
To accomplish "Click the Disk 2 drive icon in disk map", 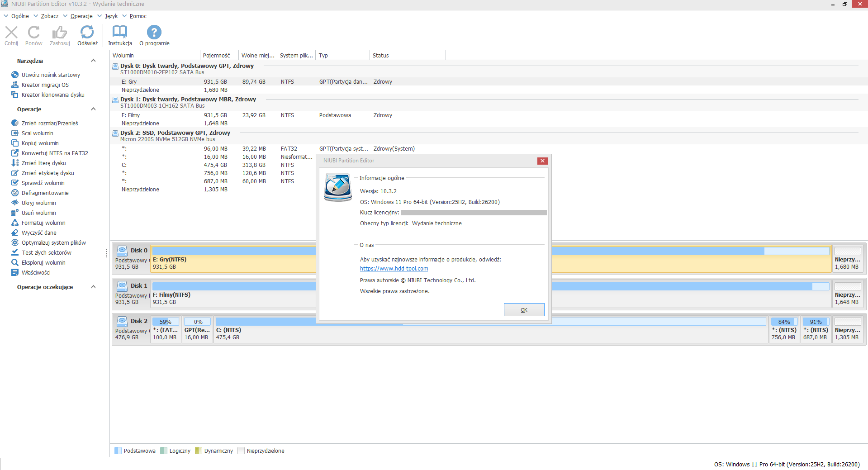I will point(122,321).
